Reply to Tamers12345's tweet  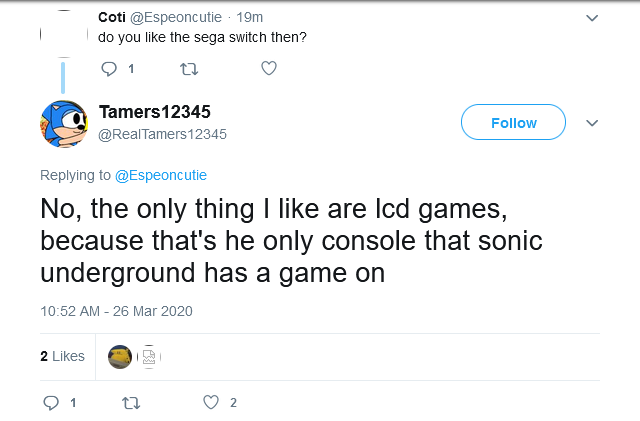[x=52, y=403]
